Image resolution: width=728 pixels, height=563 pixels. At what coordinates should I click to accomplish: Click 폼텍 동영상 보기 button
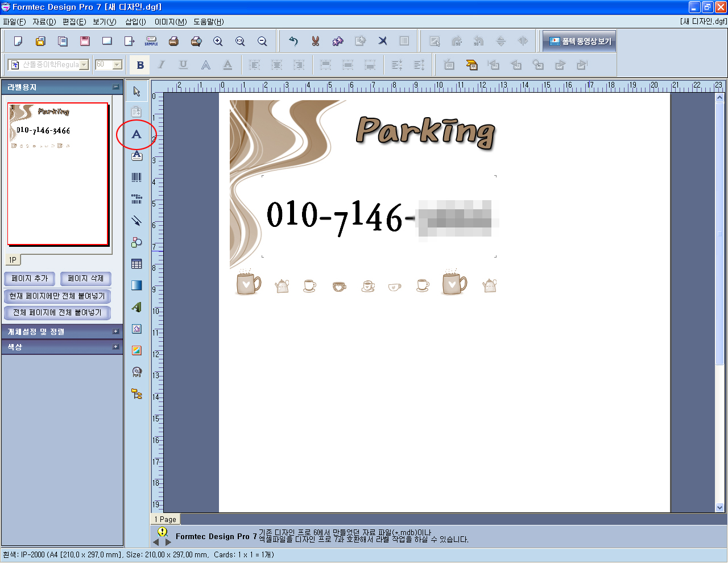pyautogui.click(x=579, y=41)
